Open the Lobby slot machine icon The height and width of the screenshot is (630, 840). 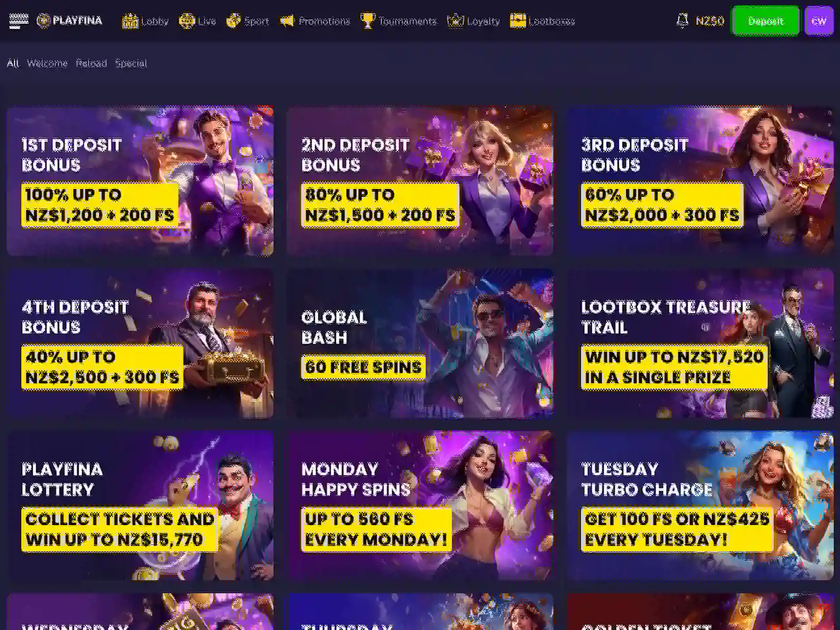130,21
